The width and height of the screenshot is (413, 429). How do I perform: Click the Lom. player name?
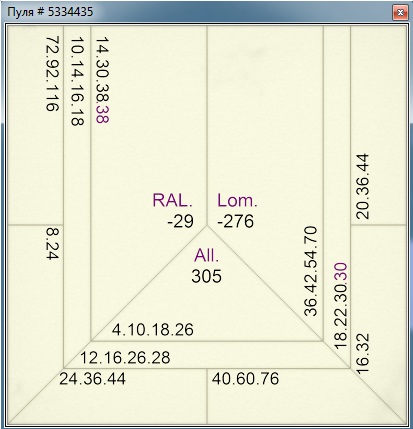237,200
